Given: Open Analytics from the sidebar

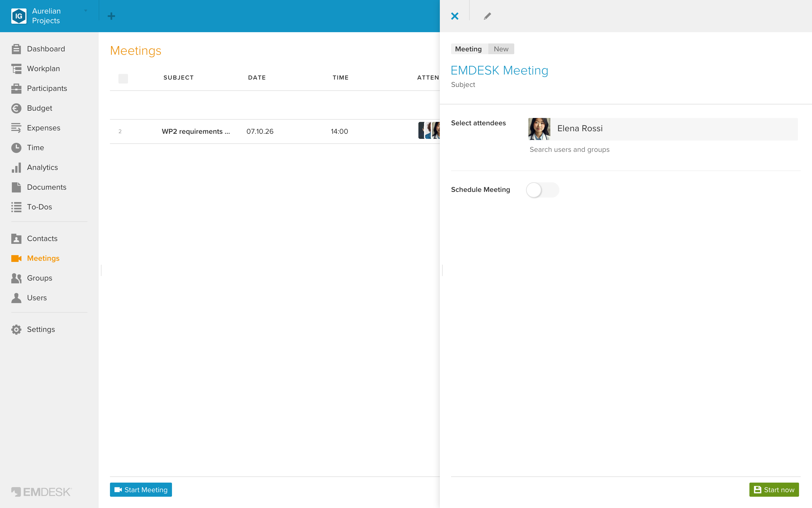Looking at the screenshot, I should [x=43, y=167].
